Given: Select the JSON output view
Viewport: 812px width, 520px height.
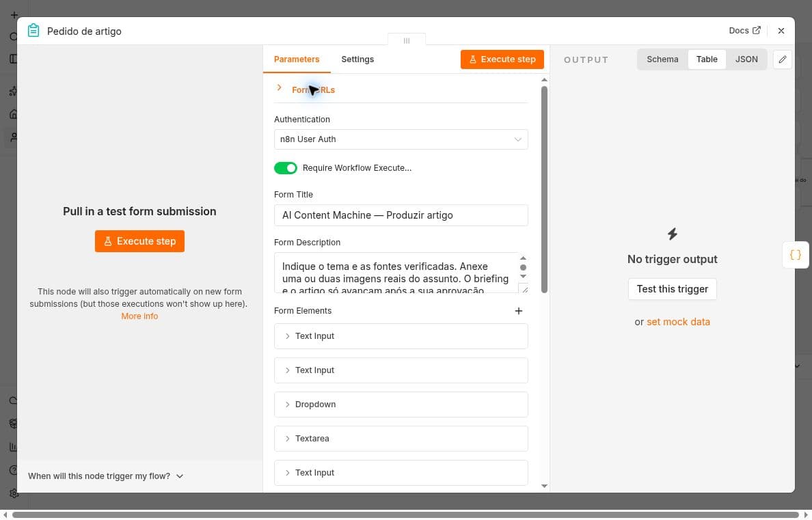Looking at the screenshot, I should point(746,59).
